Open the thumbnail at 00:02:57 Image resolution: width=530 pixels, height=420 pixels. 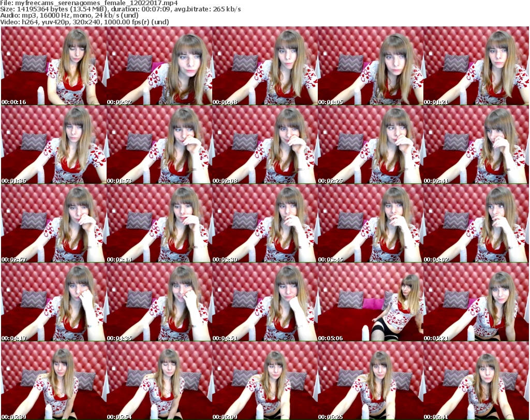(54, 223)
